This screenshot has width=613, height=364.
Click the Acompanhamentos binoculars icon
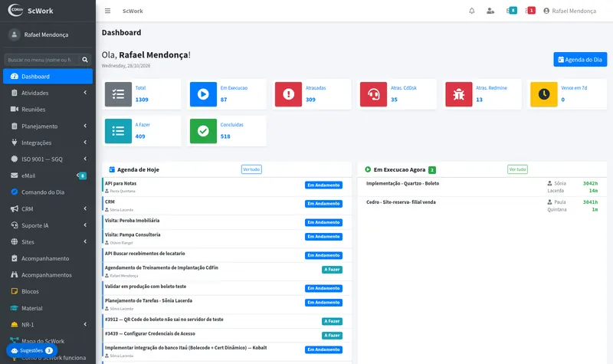pyautogui.click(x=15, y=274)
